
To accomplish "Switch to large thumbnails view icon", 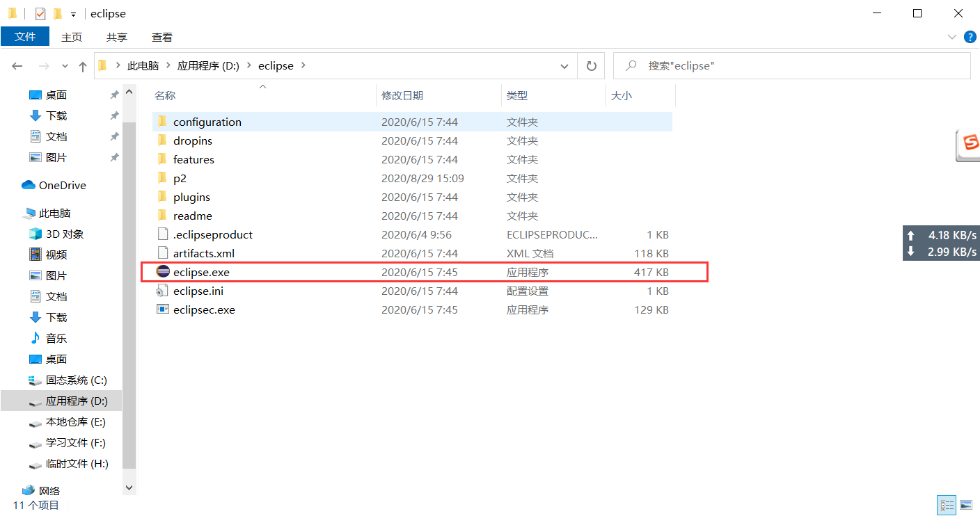I will click(x=966, y=505).
